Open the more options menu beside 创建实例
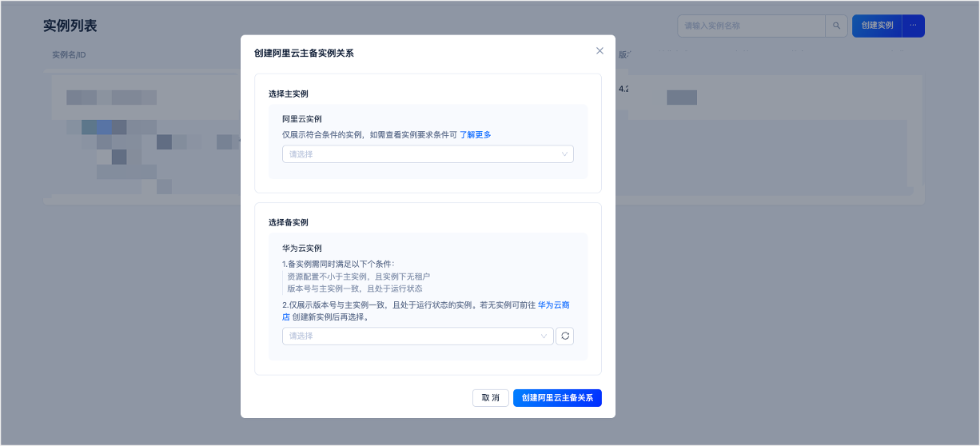Image resolution: width=980 pixels, height=446 pixels. click(914, 26)
